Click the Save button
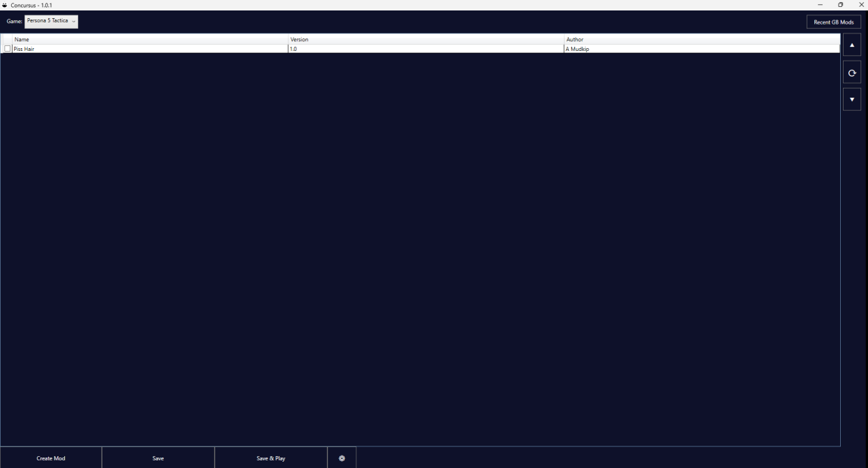The height and width of the screenshot is (468, 868). pyautogui.click(x=158, y=458)
